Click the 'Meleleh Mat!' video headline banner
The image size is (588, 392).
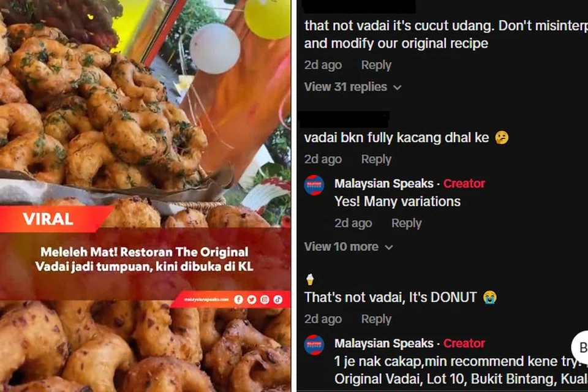[145, 259]
